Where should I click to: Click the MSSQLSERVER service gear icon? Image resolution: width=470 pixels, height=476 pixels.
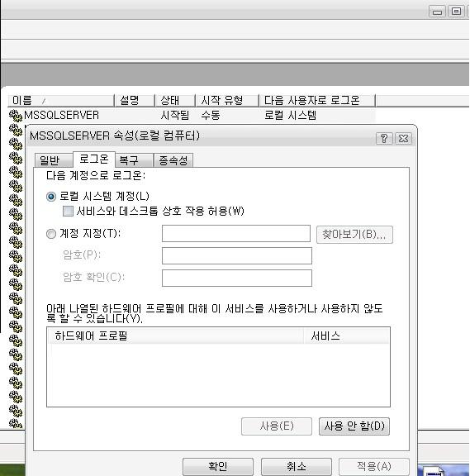point(16,116)
